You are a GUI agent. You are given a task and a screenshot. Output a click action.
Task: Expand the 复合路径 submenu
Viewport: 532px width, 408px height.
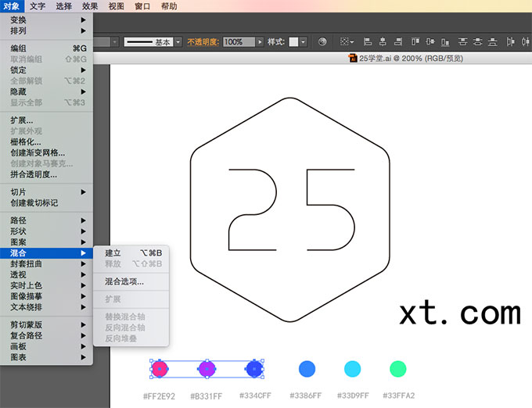pos(46,336)
